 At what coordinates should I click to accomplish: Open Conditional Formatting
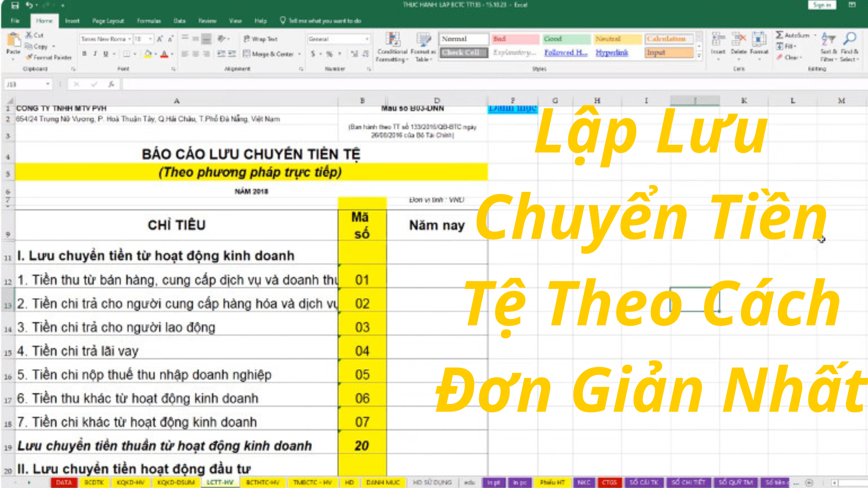(392, 47)
